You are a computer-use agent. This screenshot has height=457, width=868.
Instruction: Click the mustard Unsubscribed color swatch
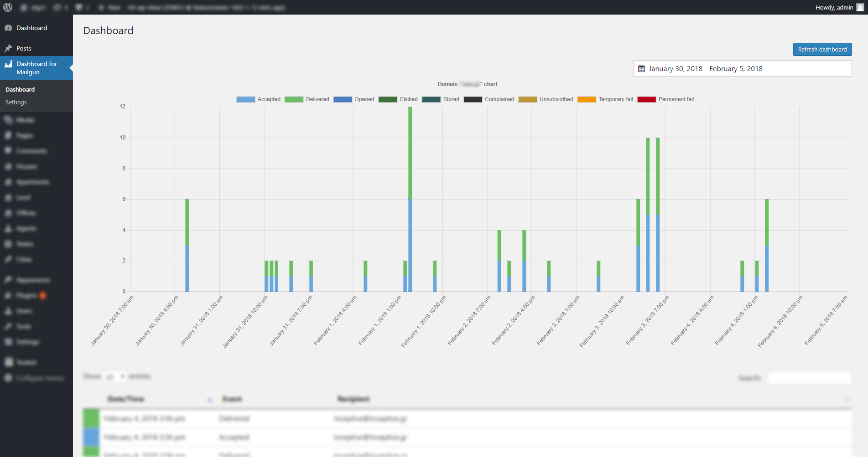527,99
